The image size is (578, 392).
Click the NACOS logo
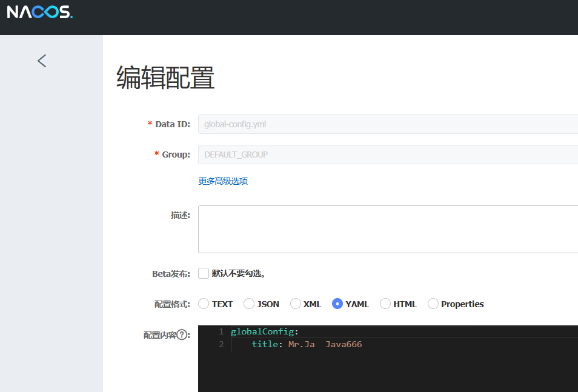[x=40, y=12]
